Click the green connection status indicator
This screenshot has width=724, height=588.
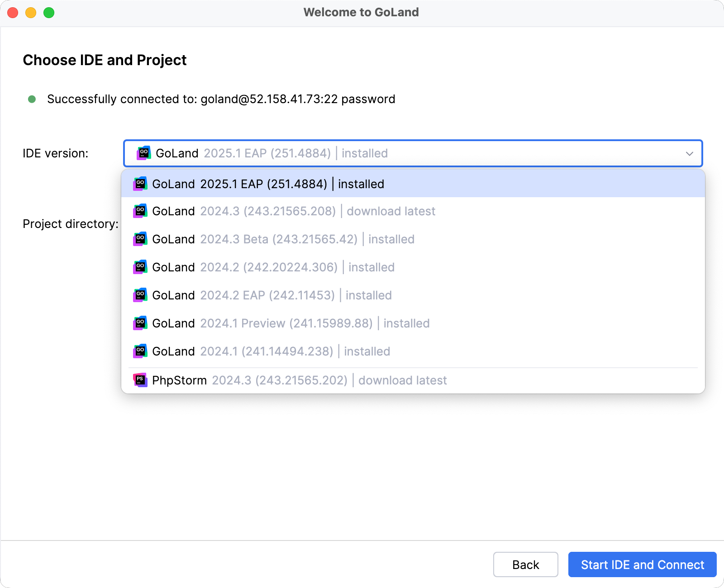[x=32, y=99]
